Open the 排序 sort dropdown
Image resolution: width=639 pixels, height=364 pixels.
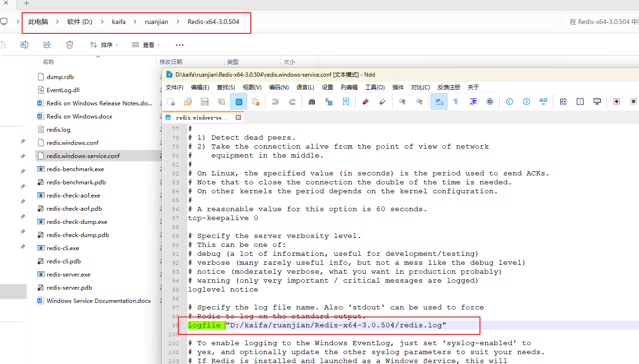coord(104,45)
